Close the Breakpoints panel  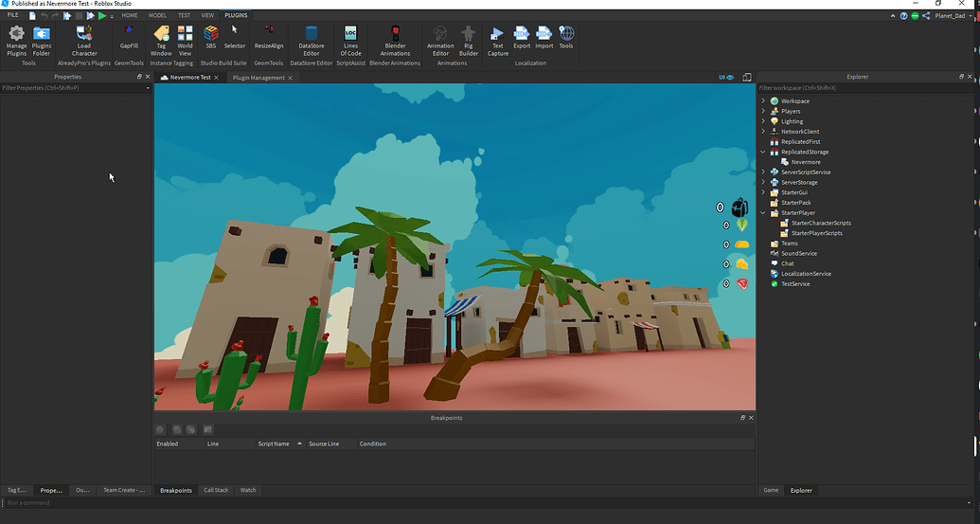tap(751, 418)
